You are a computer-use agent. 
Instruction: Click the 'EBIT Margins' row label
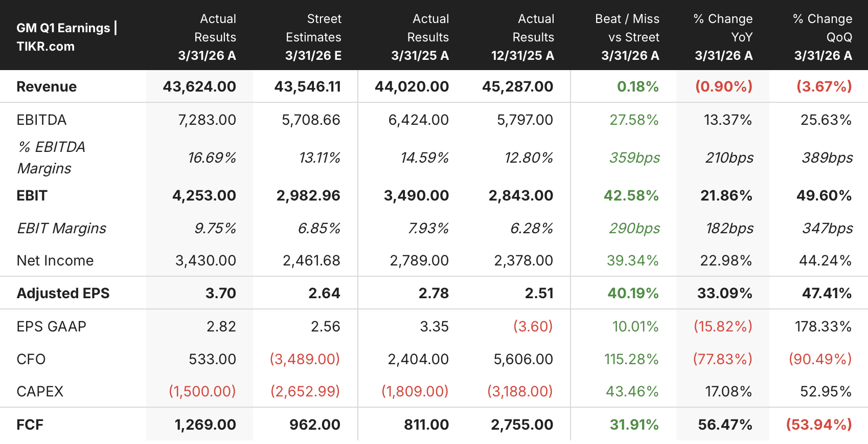[61, 228]
